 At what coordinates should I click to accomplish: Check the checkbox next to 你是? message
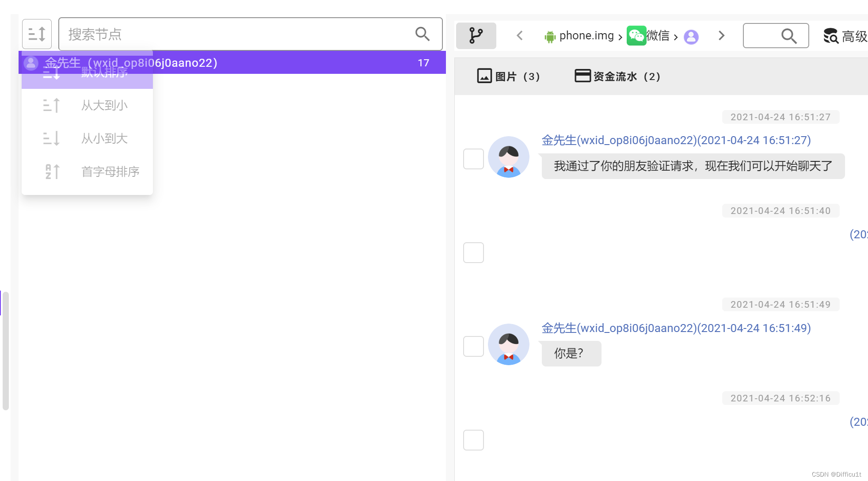click(473, 346)
